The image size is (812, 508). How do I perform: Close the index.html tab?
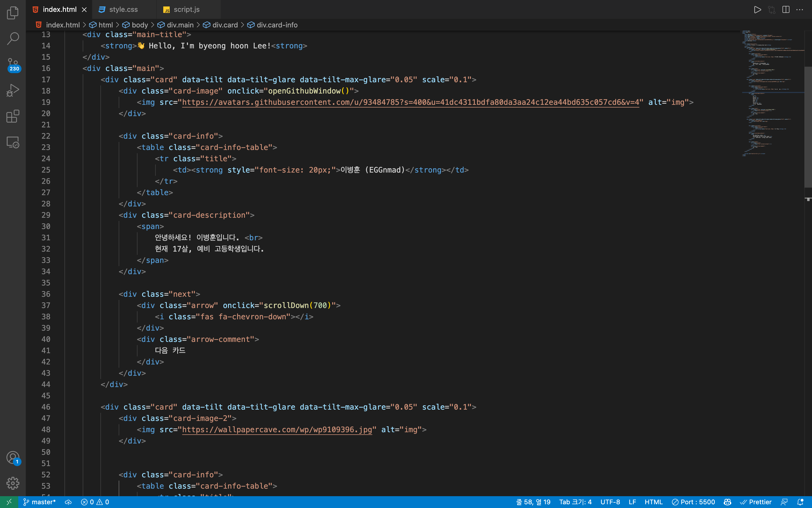(x=84, y=10)
